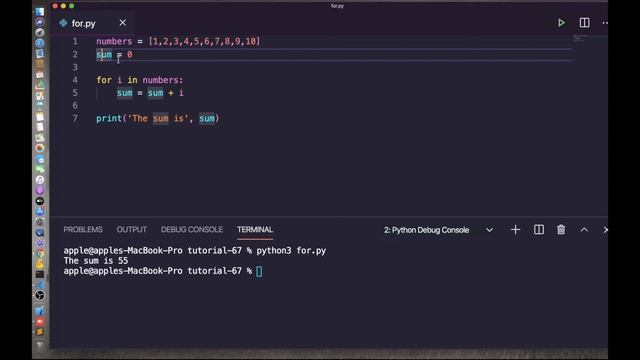Open OBS Studio from the dock
Image resolution: width=640 pixels, height=360 pixels.
[40, 295]
